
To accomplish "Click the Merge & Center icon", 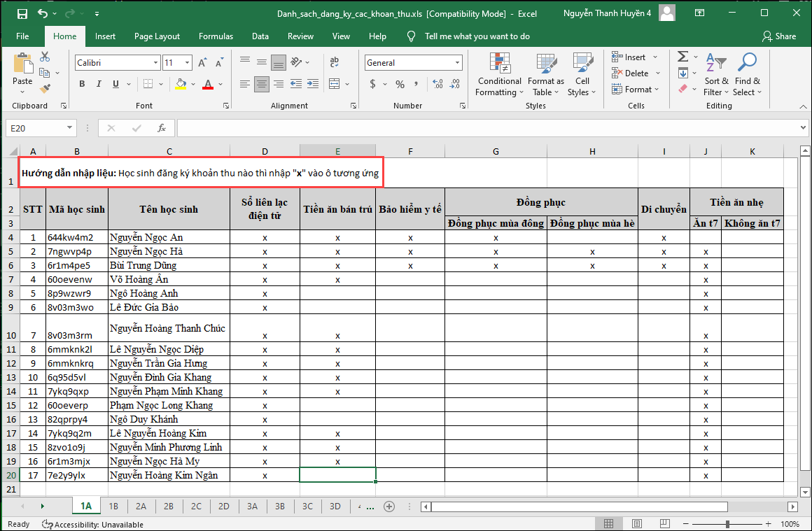I will (335, 84).
